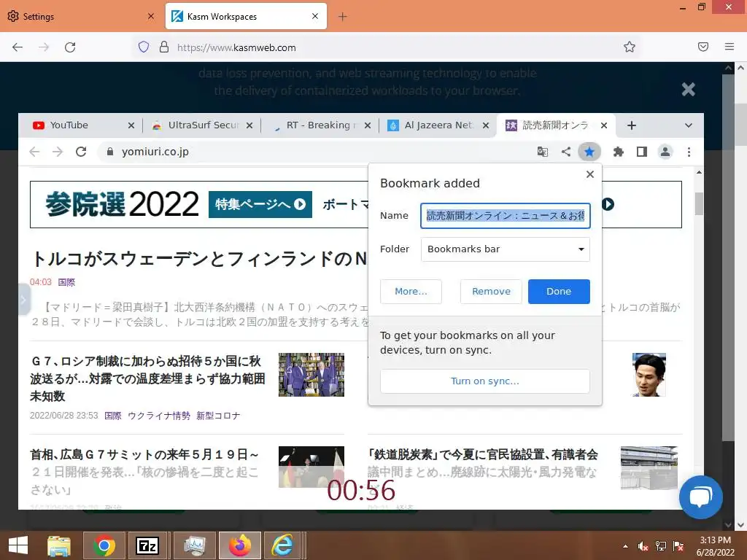Open File Explorer from the taskbar
Image resolution: width=747 pixels, height=560 pixels.
(59, 545)
